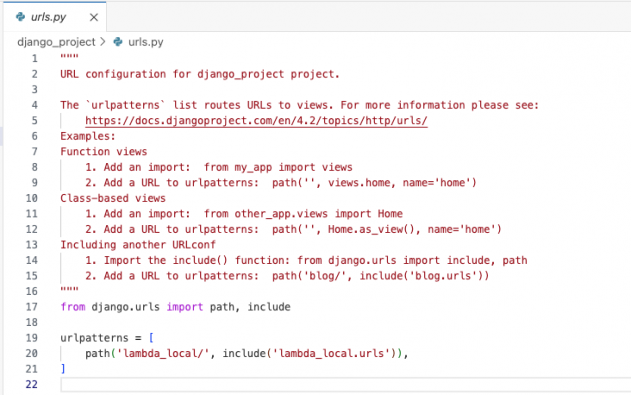Viewport: 631px width, 395px height.
Task: Click the 'Examples:' comment line
Action: point(88,136)
